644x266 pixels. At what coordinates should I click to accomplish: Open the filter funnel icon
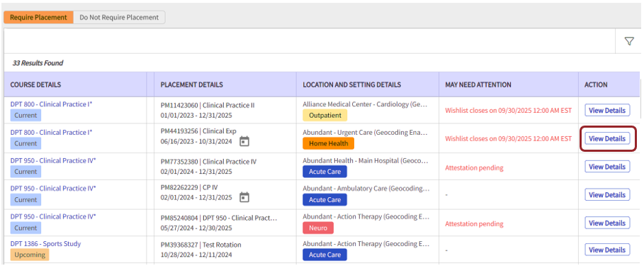tap(629, 41)
